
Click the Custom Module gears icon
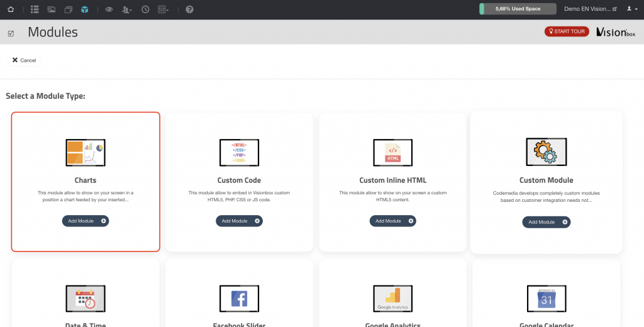click(547, 152)
